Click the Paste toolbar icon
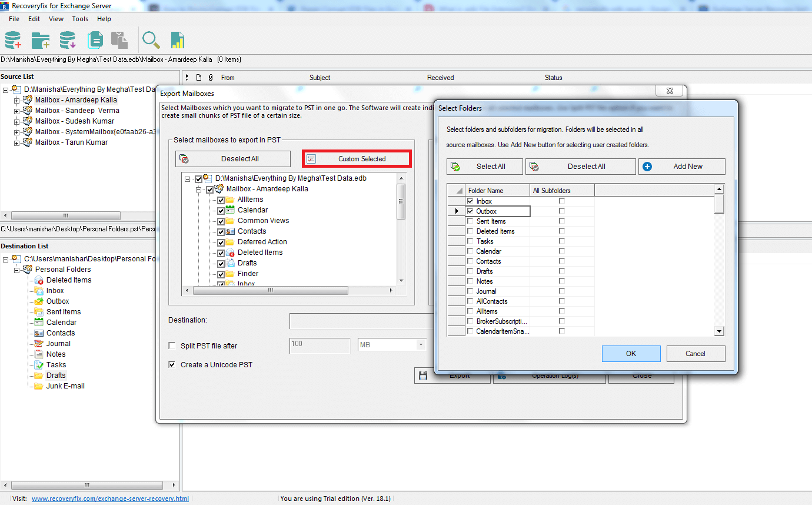 [x=120, y=40]
